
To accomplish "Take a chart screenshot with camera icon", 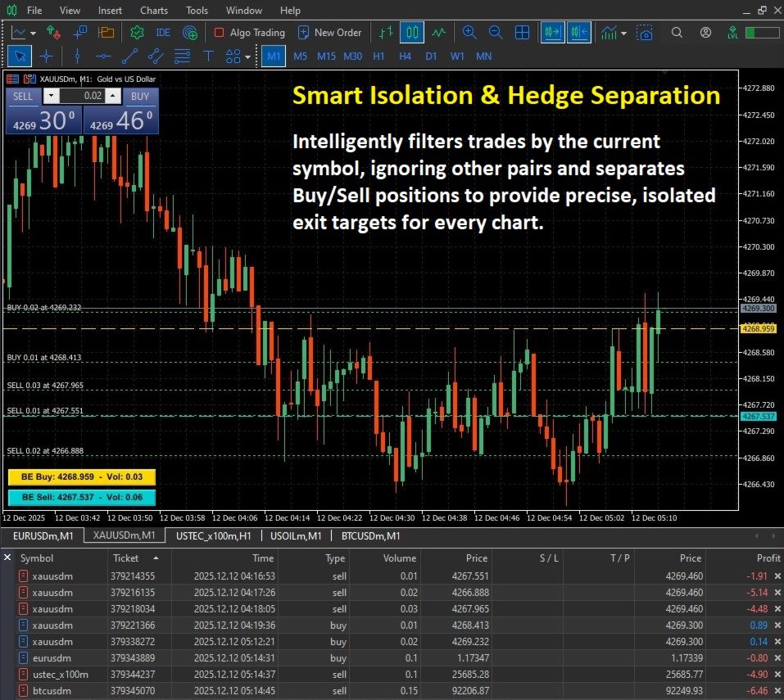I will [645, 33].
